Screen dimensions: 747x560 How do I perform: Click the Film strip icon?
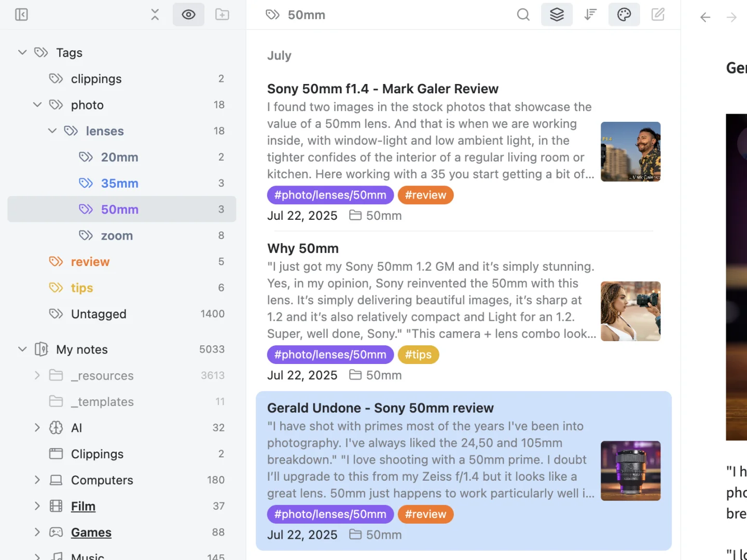coord(56,506)
